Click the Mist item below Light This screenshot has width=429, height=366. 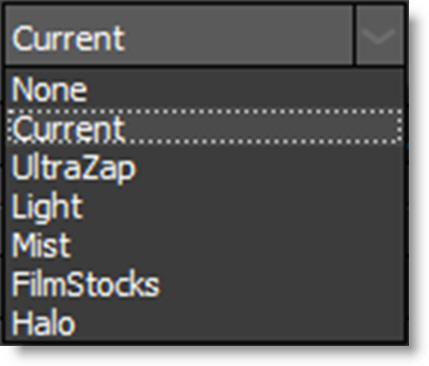pos(204,246)
